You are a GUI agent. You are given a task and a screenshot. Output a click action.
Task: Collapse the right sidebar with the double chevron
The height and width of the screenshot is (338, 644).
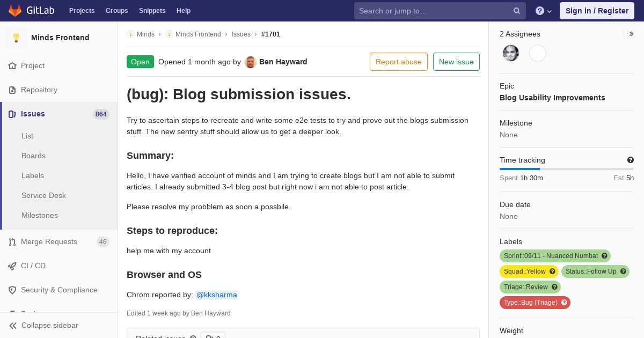click(631, 34)
